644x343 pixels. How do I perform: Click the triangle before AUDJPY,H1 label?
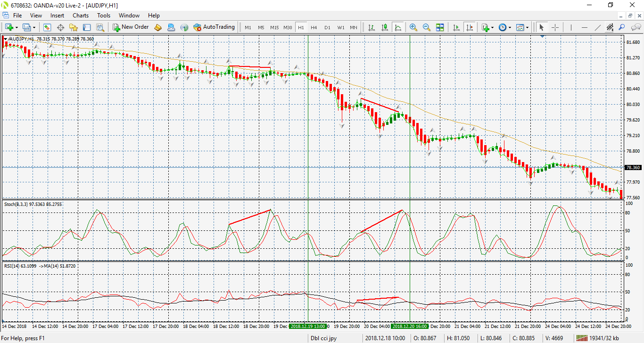[x=5, y=39]
